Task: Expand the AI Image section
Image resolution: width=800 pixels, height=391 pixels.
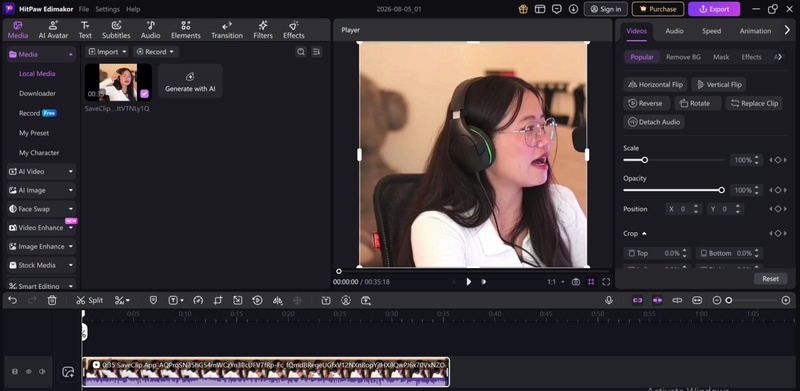Action: (41, 190)
